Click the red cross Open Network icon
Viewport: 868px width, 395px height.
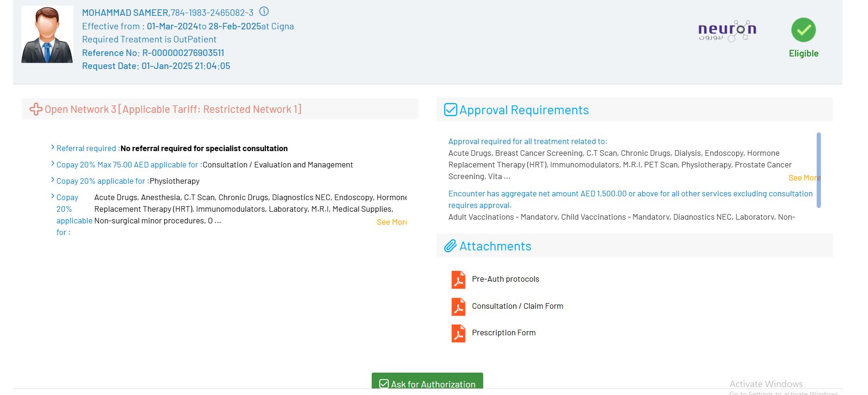(36, 110)
